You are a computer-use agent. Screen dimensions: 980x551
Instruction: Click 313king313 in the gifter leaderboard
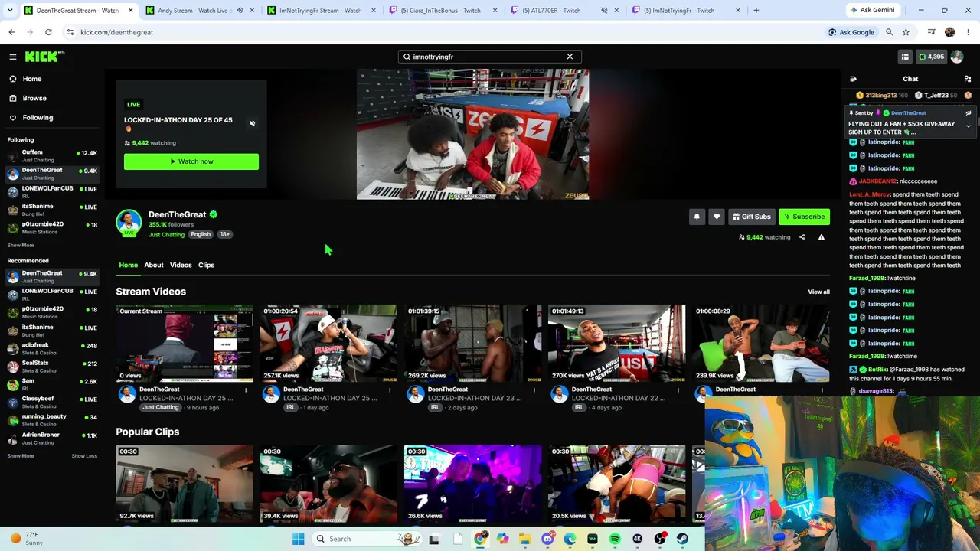(x=881, y=96)
